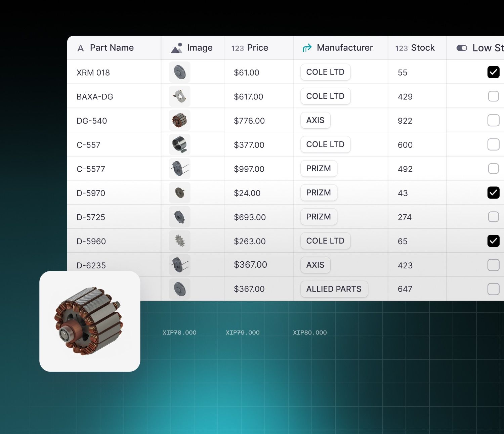
Task: Click the number type icon beside Stock
Action: click(x=401, y=48)
